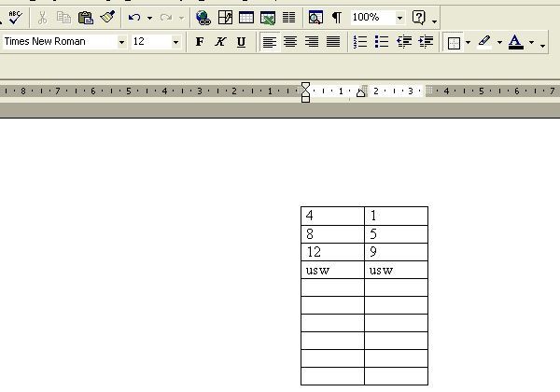The image size is (560, 392).
Task: Open the Undo history dropdown
Action: point(149,18)
